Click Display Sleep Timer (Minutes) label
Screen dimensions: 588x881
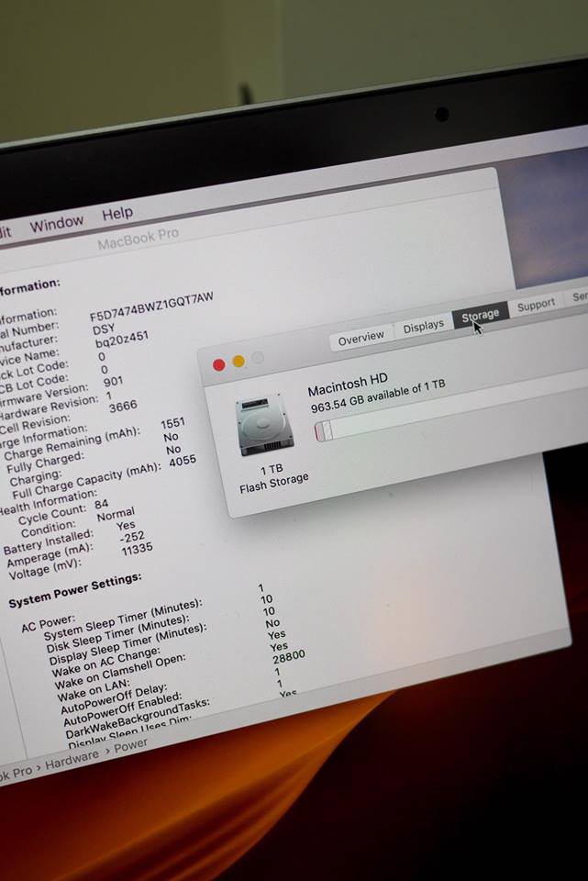click(x=127, y=645)
